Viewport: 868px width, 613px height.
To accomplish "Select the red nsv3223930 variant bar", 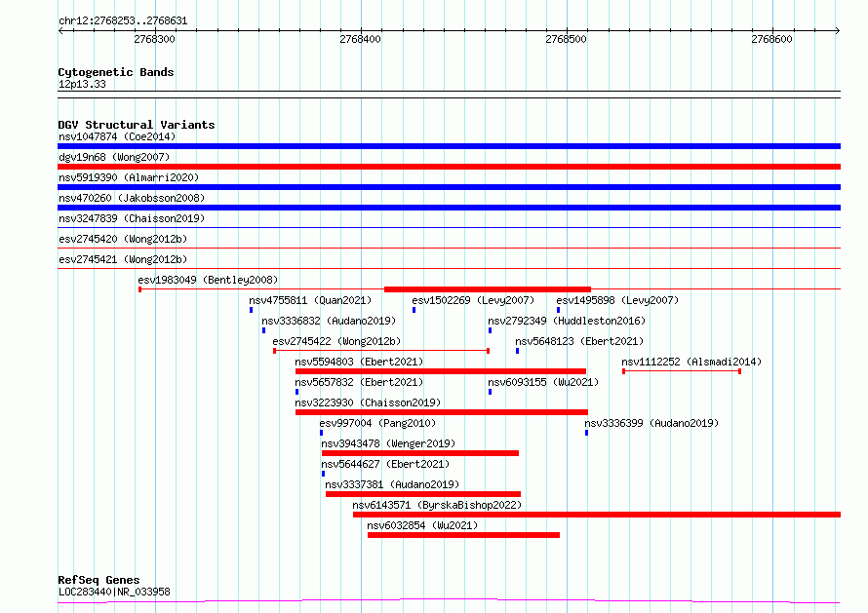I will tap(442, 412).
